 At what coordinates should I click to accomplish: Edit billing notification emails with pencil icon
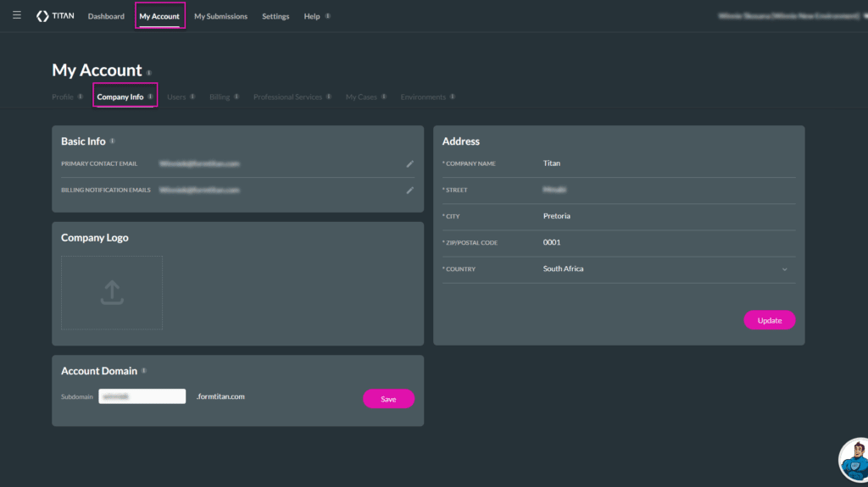point(409,191)
